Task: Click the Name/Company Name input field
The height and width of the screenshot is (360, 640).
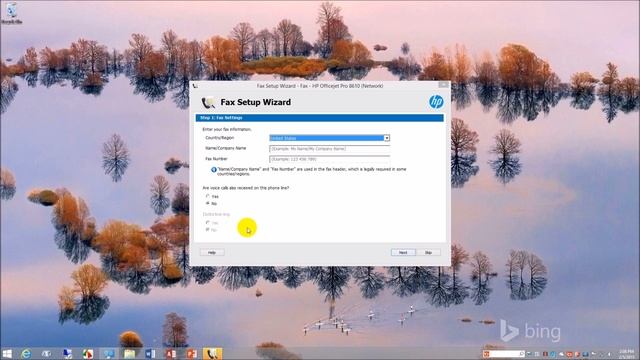Action: pyautogui.click(x=329, y=149)
